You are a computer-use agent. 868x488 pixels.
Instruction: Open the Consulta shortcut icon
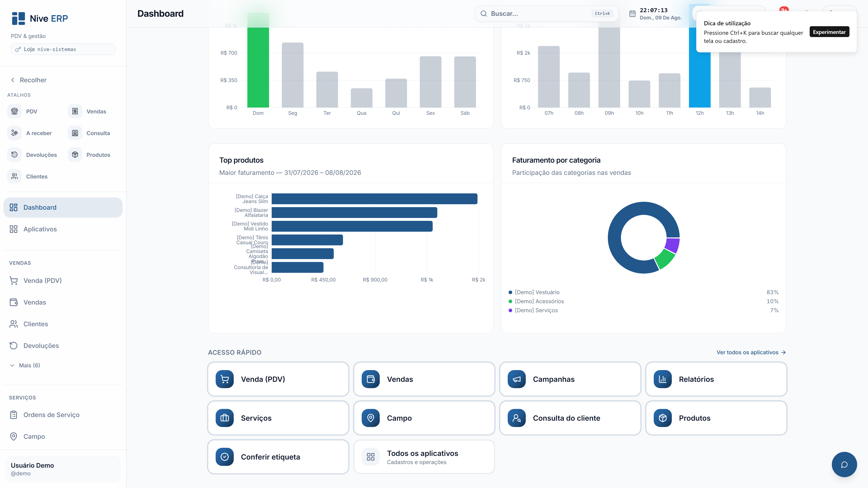(x=75, y=133)
